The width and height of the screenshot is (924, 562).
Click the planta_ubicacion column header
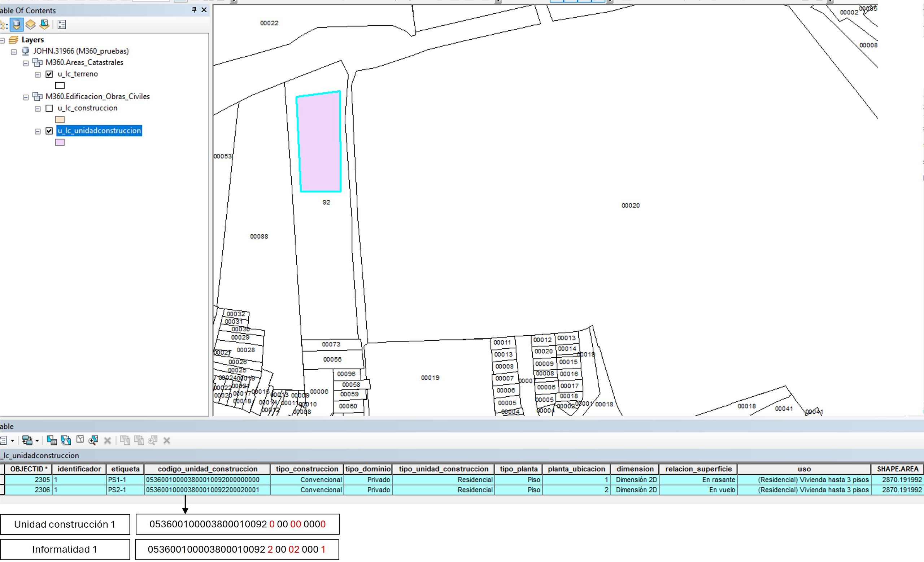click(x=576, y=469)
